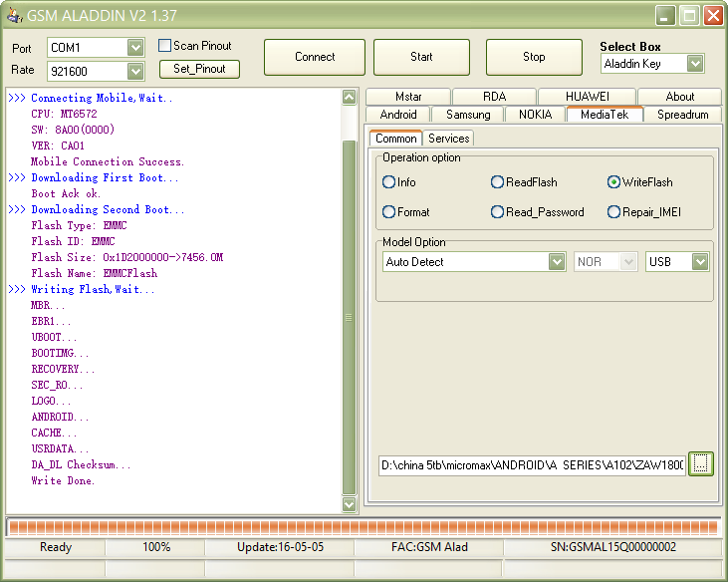Switch to the Android tab

point(398,115)
